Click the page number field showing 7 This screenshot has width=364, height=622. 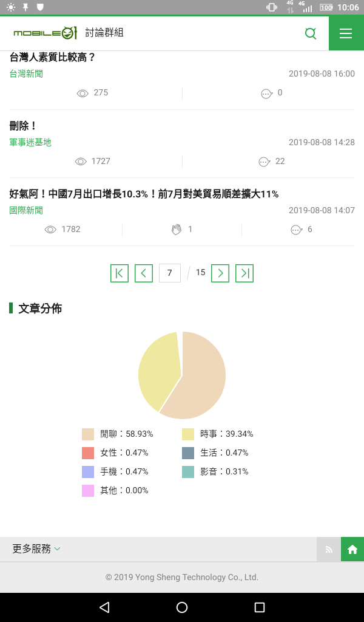click(170, 273)
